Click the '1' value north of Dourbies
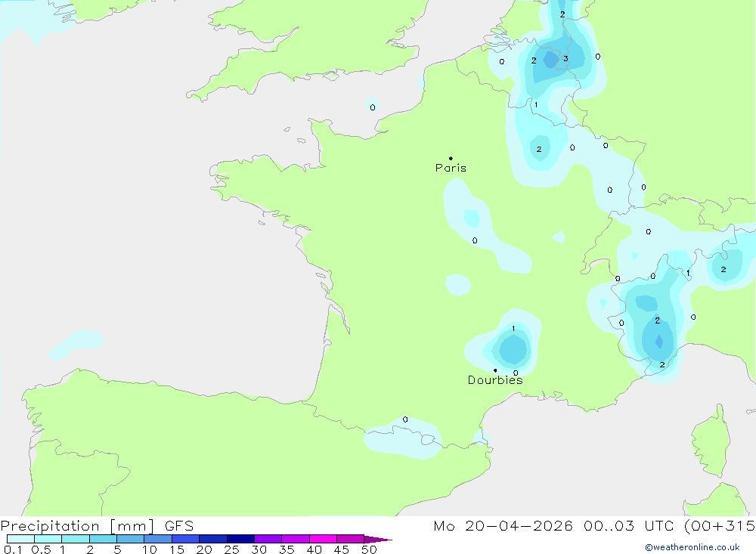 [513, 328]
